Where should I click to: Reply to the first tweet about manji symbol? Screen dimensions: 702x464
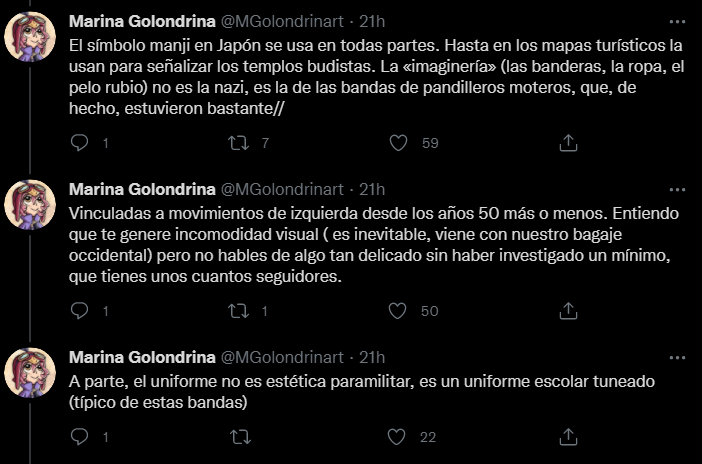[x=82, y=143]
